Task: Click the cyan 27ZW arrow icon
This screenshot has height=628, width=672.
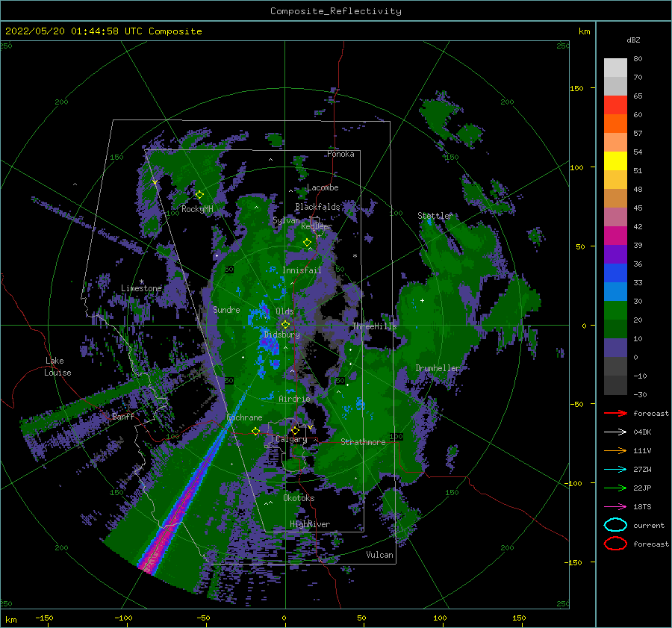Action: (x=615, y=470)
